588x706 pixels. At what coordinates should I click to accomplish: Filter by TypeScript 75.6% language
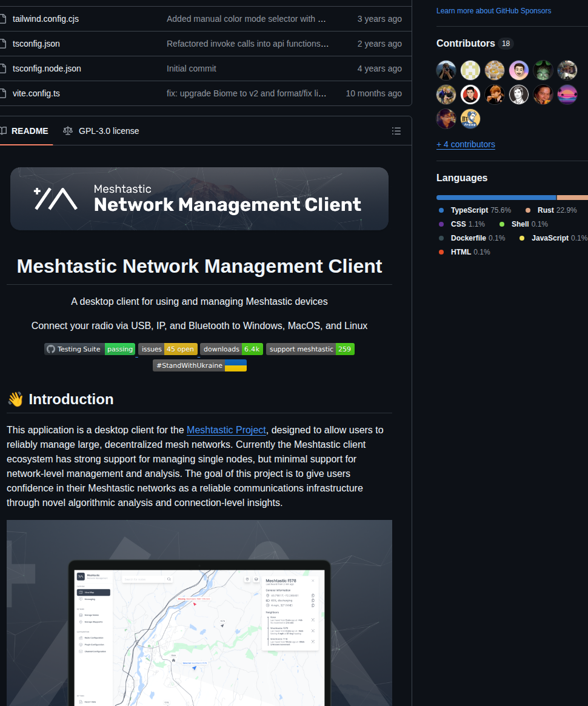(475, 210)
